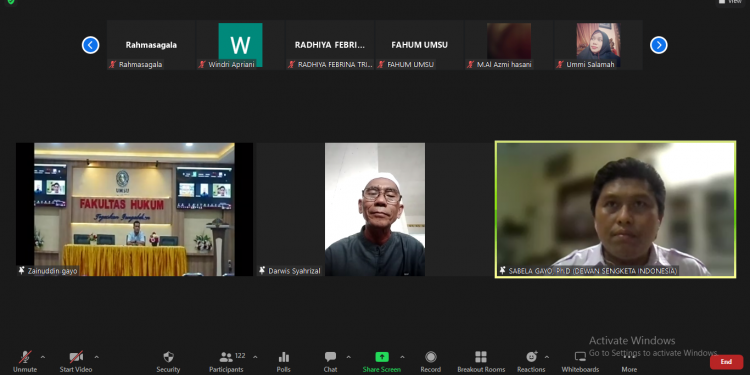Open Whiteboards
The height and width of the screenshot is (375, 750).
tap(580, 362)
